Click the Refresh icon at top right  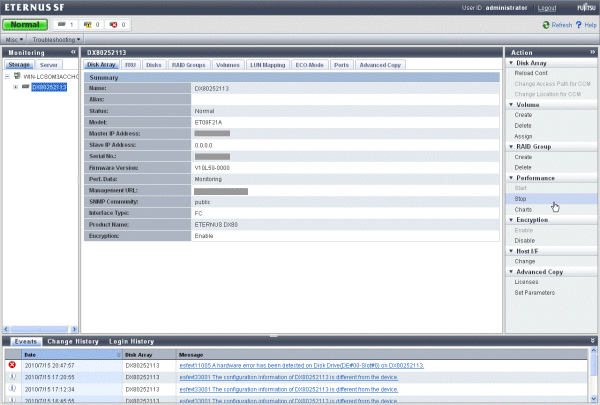(546, 25)
